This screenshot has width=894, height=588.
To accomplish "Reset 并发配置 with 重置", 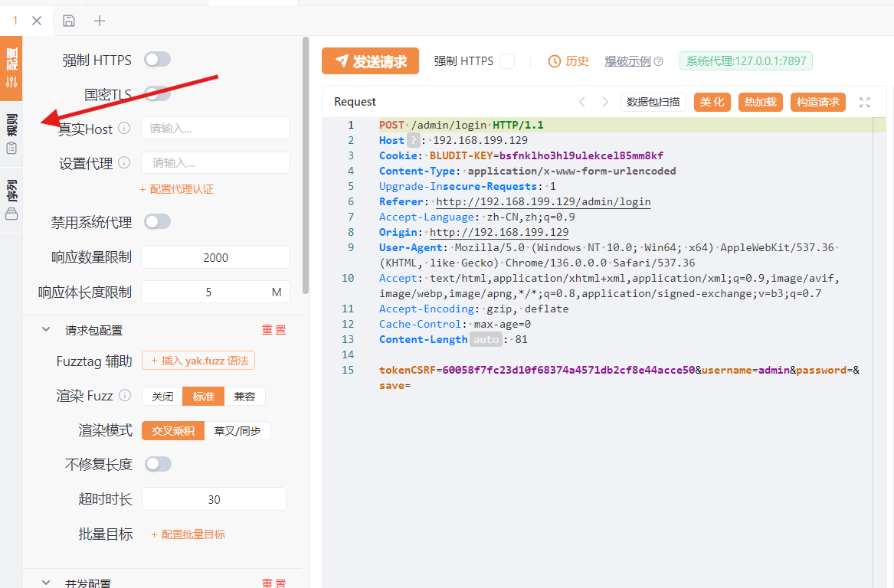I will pos(273,583).
